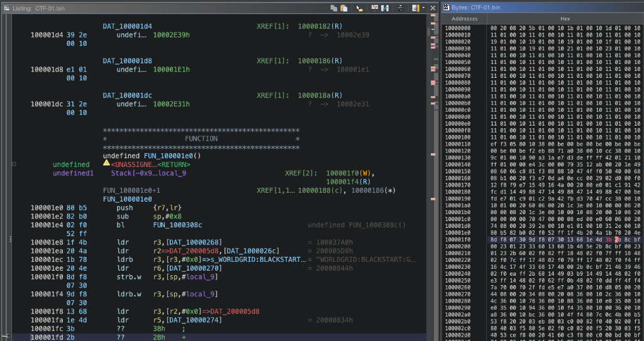Click the ldrb.w instruction mnemonic
Image resolution: width=644 pixels, height=341 pixels.
click(x=128, y=294)
